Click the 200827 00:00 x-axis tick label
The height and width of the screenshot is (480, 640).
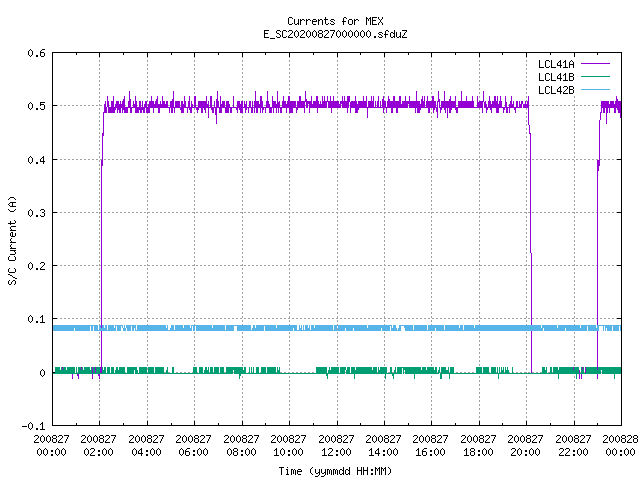point(51,445)
